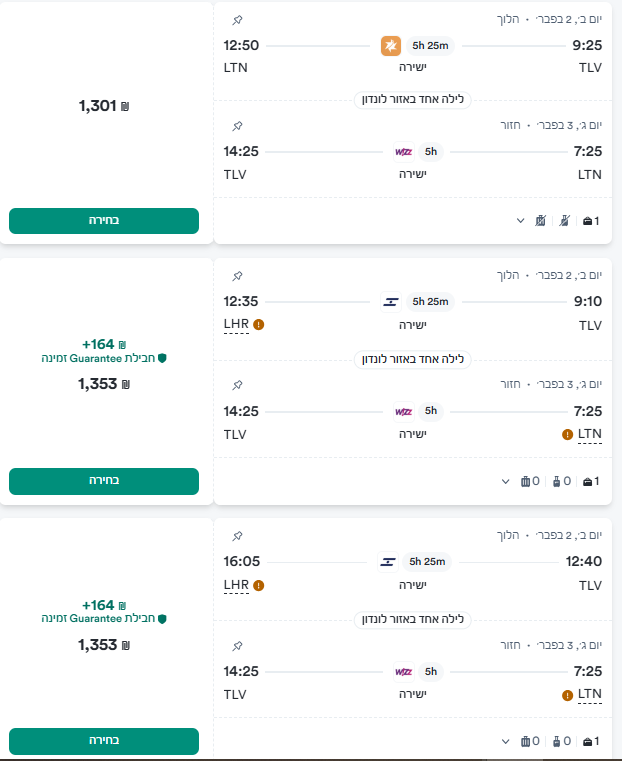Pin the 9:25 TLV to LTN outbound flight
Viewport: 622px width, 761px height.
point(237,20)
